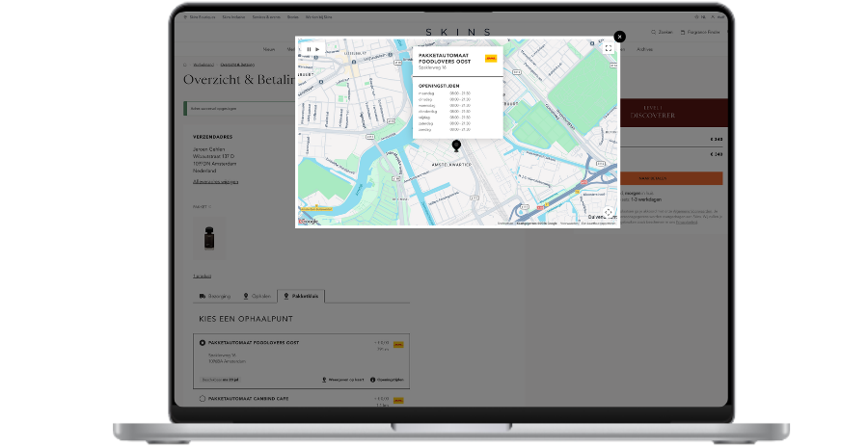This screenshot has height=448, width=868.
Task: Select the Bezorging delivery tab
Action: tap(215, 297)
